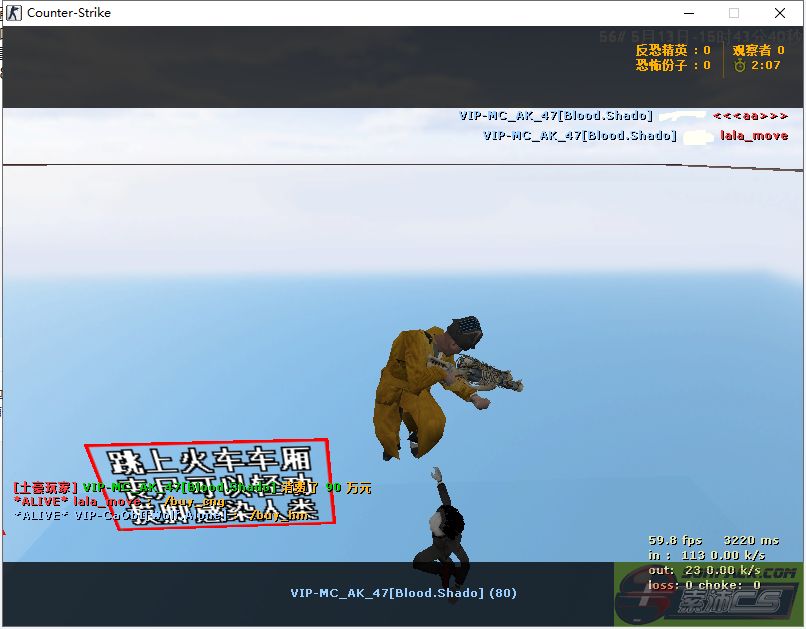Minimize the Counter-Strike window
Screen dimensions: 806x629
click(x=689, y=13)
